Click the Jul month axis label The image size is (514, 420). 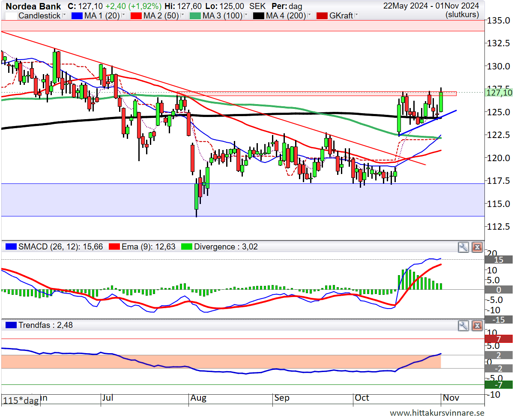(107, 398)
